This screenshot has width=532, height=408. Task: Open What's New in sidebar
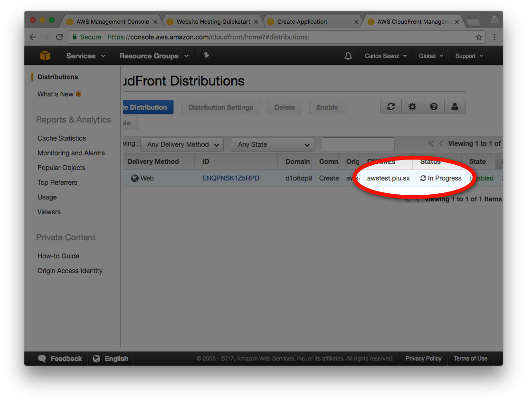click(55, 94)
